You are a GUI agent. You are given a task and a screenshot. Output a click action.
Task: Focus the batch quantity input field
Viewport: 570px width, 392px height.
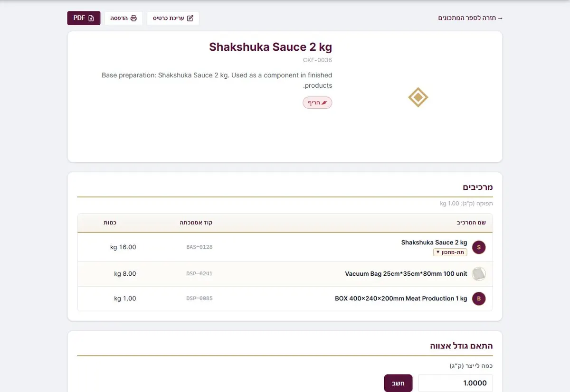pyautogui.click(x=456, y=383)
